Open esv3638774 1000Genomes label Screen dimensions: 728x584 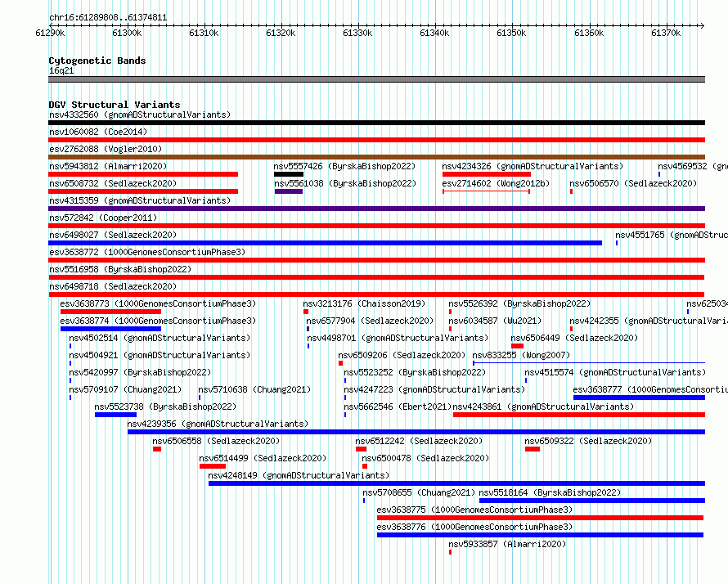point(158,321)
